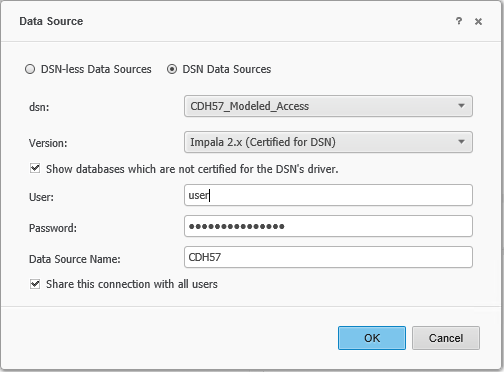
Task: Select DSN-less Data Sources radio option
Action: (x=30, y=69)
